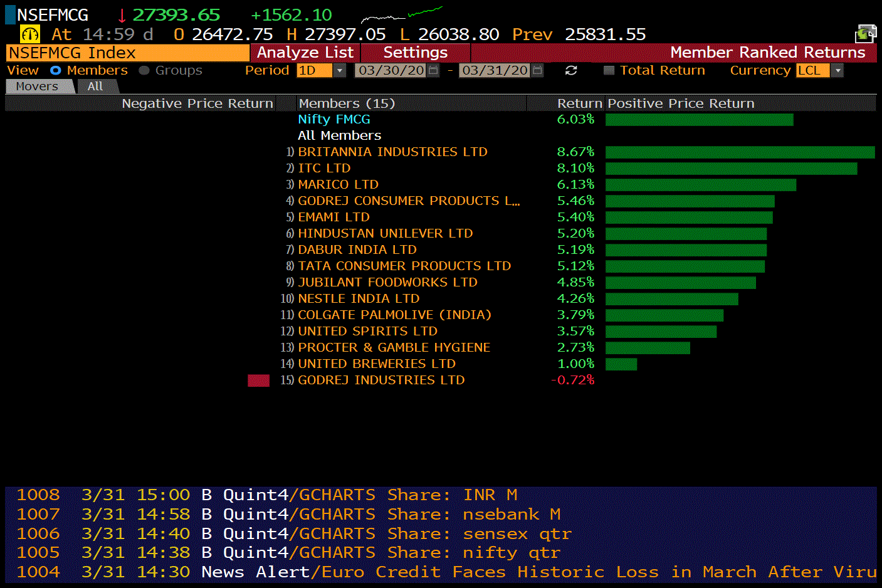This screenshot has width=882, height=588.
Task: Expand the Period 1D dropdown
Action: point(340,71)
